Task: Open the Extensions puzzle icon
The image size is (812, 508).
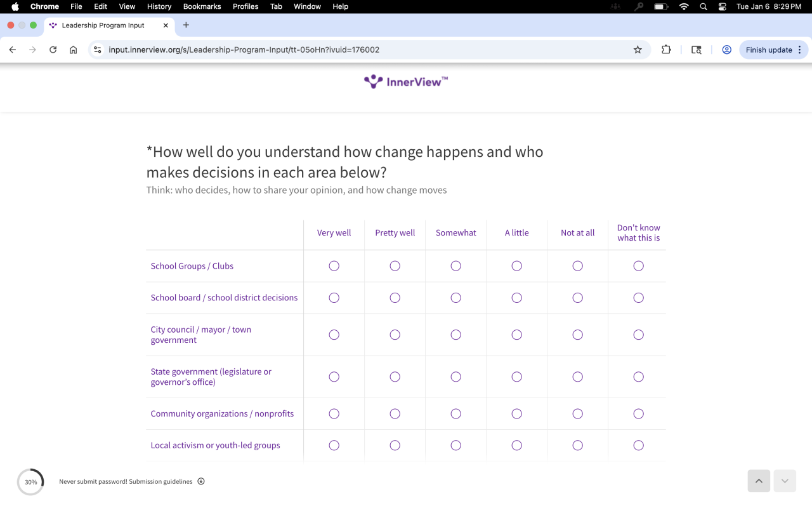Action: tap(666, 50)
